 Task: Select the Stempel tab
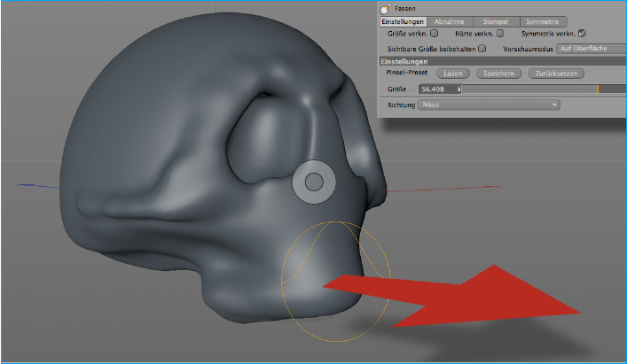[x=496, y=21]
